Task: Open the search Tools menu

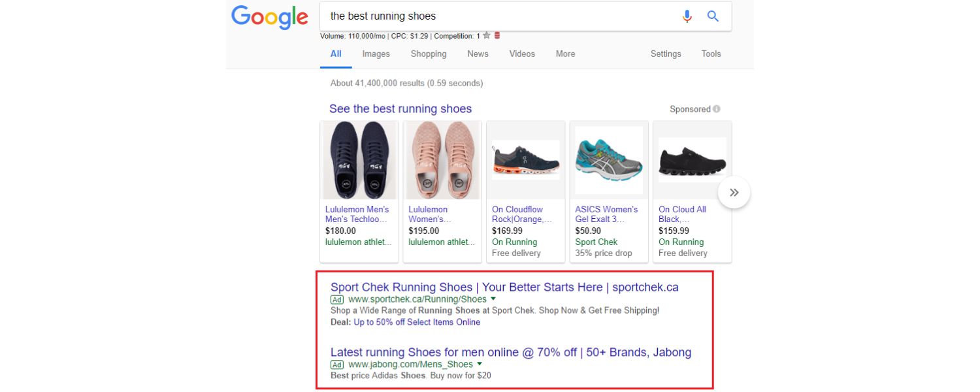Action: click(711, 54)
